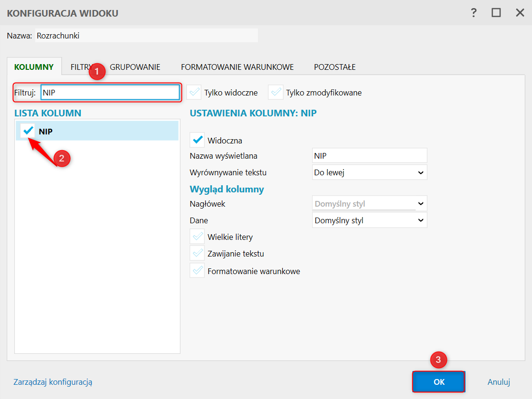Image resolution: width=532 pixels, height=399 pixels.
Task: Toggle the Widoczna checkbox
Action: (197, 140)
